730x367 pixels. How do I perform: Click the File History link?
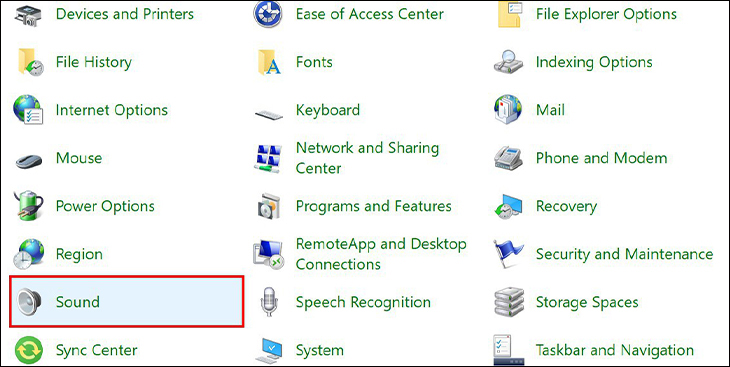94,62
